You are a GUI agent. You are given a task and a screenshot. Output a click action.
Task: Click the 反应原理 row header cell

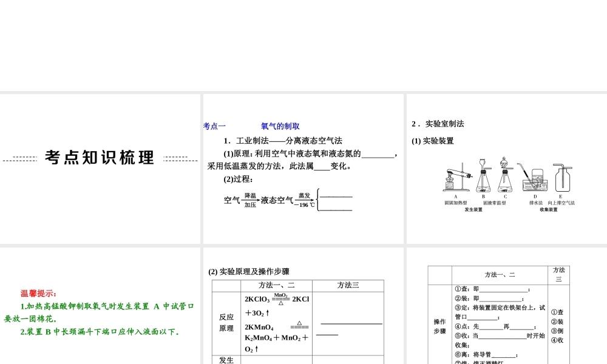[226, 323]
